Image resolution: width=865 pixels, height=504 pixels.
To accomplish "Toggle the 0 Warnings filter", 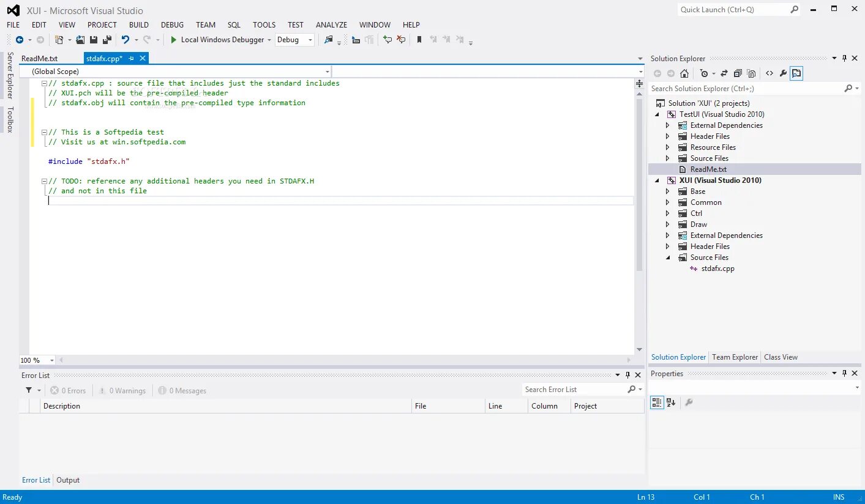I will [122, 390].
